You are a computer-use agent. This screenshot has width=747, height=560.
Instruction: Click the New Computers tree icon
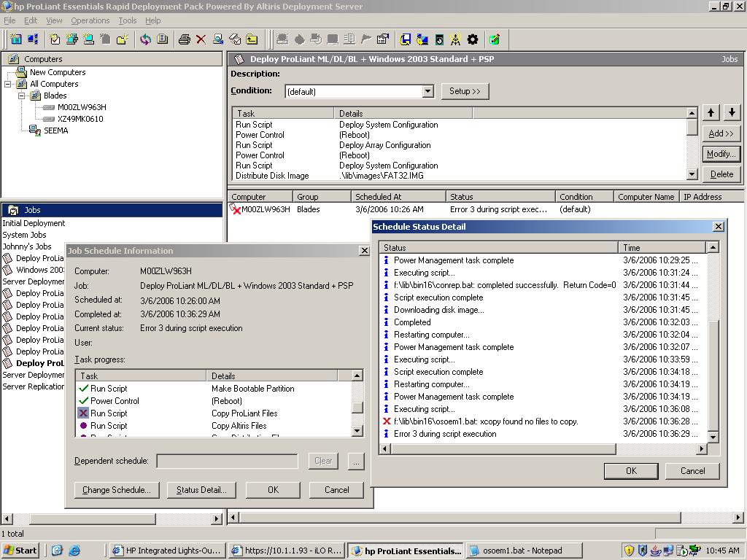tap(21, 72)
